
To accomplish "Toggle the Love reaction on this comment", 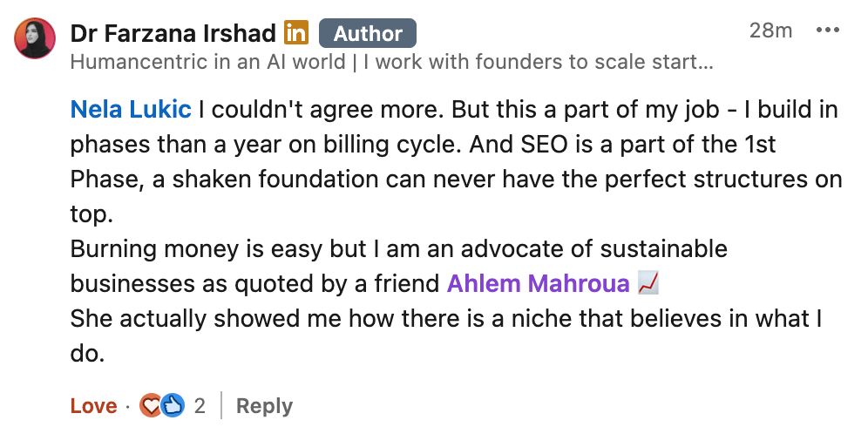I will point(93,406).
